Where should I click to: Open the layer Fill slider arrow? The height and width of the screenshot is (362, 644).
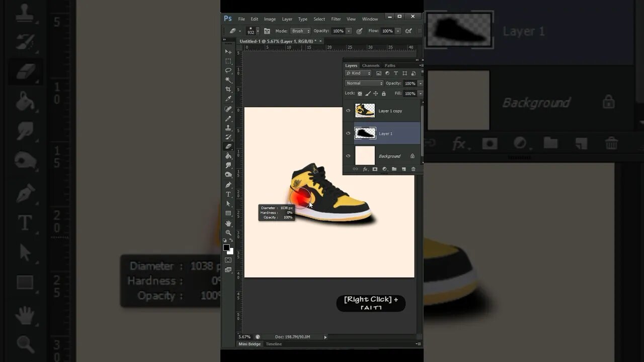point(420,94)
